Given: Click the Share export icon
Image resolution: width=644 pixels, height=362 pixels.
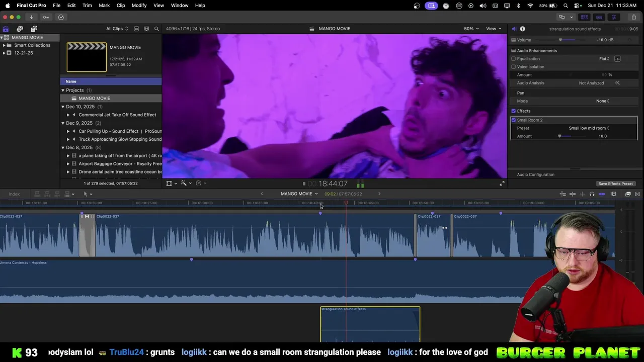Looking at the screenshot, I should point(634,17).
